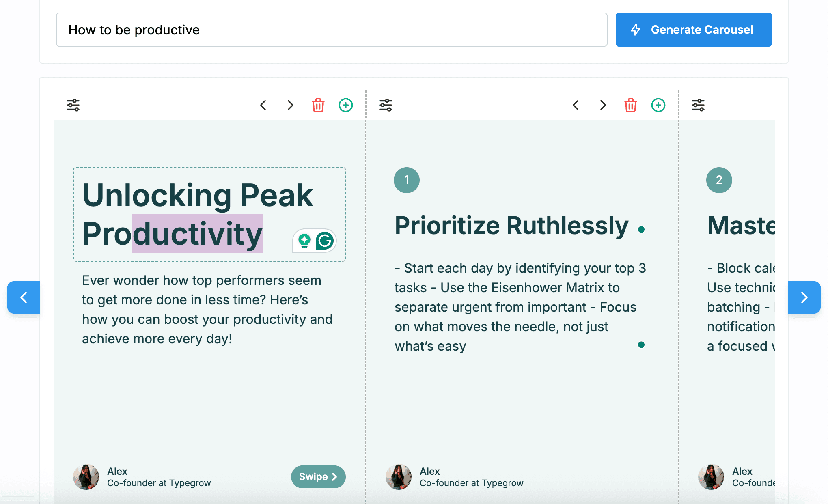Viewport: 828px width, 504px height.
Task: Open settings sliders icon for third slide
Action: [x=698, y=105]
